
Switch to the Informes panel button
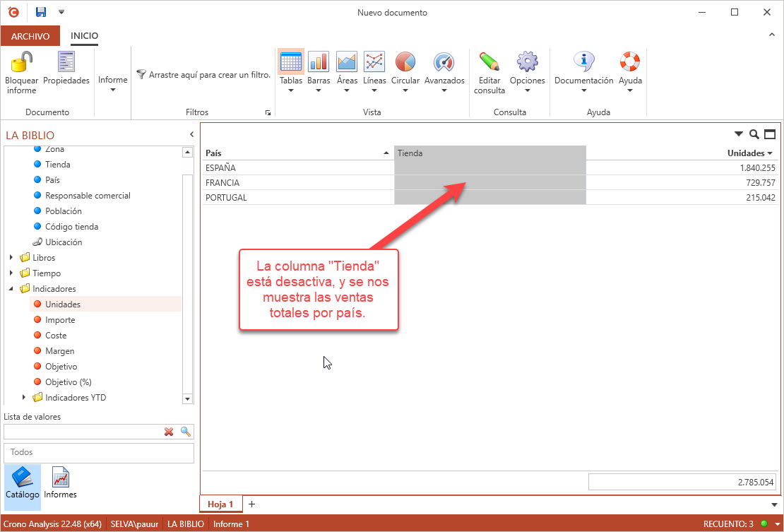click(61, 483)
